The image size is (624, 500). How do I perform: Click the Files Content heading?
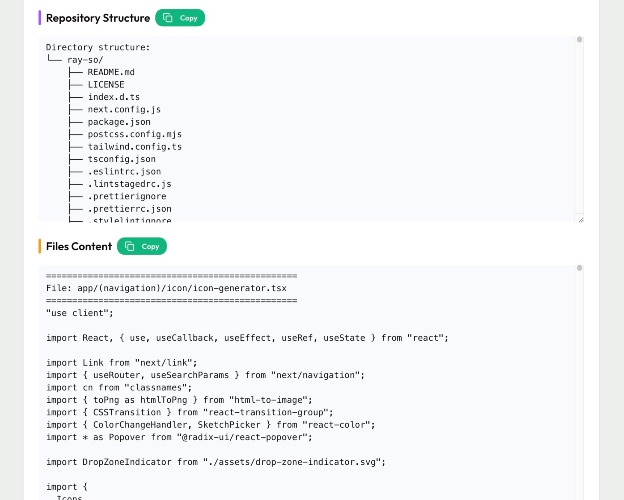[79, 246]
